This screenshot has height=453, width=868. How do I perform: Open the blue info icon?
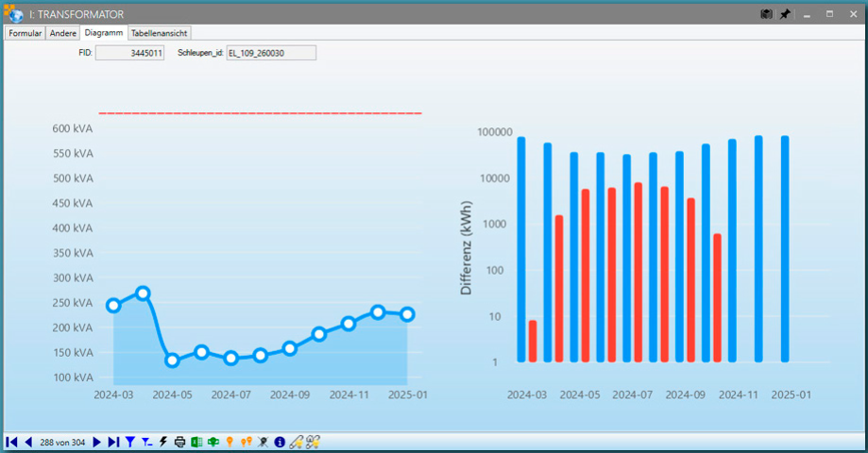pyautogui.click(x=280, y=442)
